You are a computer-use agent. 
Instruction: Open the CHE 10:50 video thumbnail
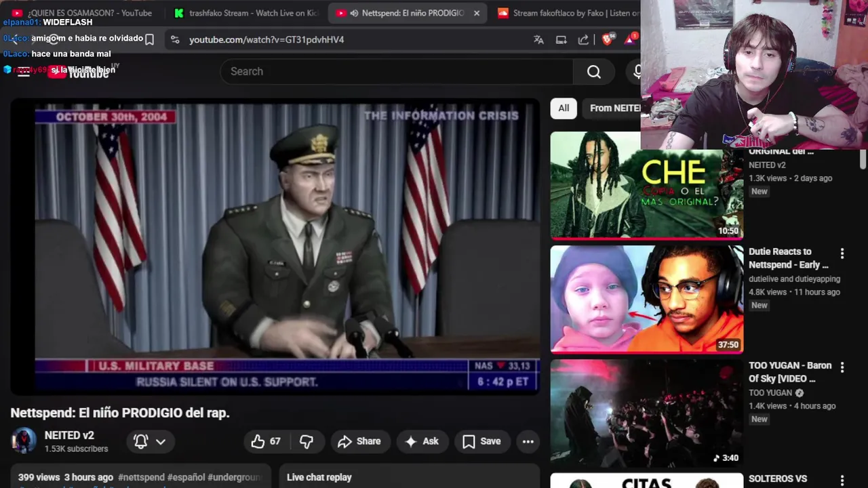tap(646, 185)
